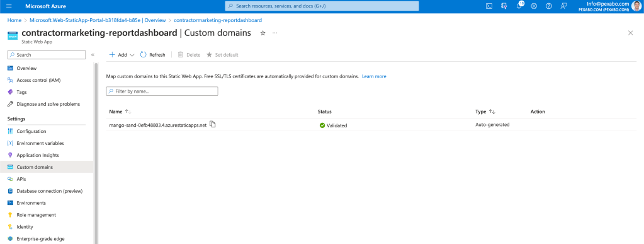
Task: Click the Validated status cell
Action: (x=333, y=125)
